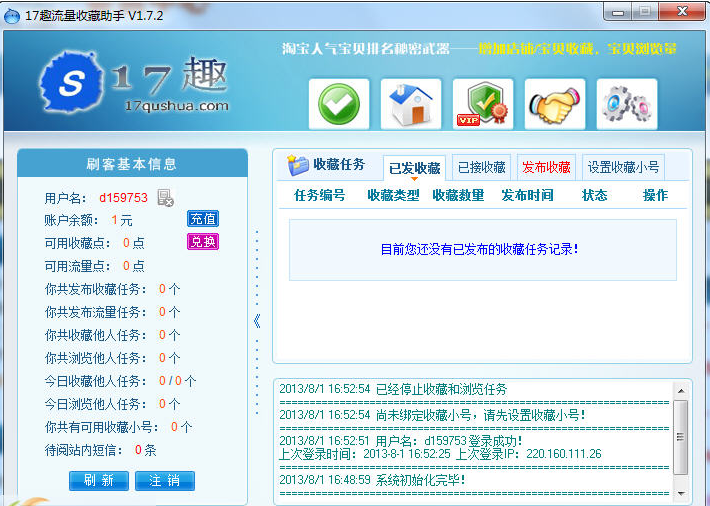
Task: Click the 你共浏览他人任务 label
Action: (x=96, y=358)
